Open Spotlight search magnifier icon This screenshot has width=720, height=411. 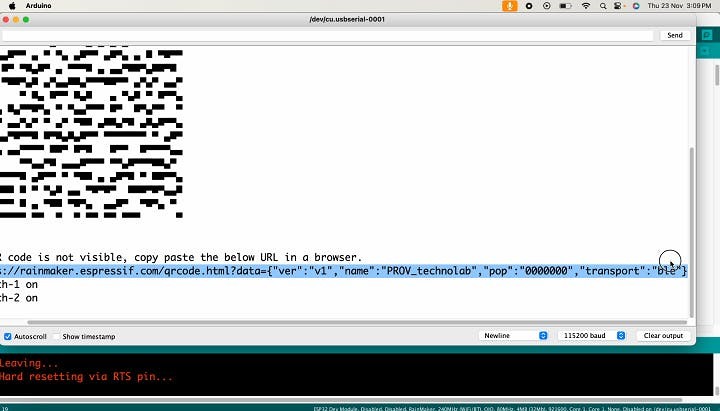click(603, 6)
